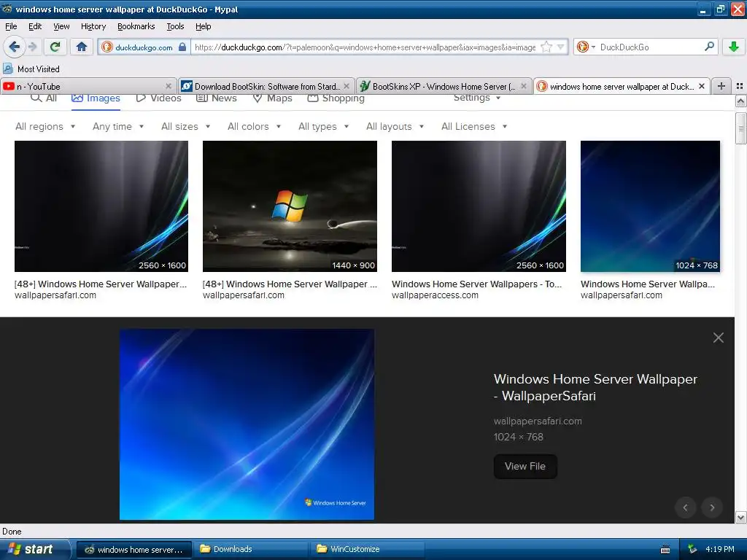Click the Forward navigation arrow
This screenshot has width=747, height=560.
tap(32, 47)
